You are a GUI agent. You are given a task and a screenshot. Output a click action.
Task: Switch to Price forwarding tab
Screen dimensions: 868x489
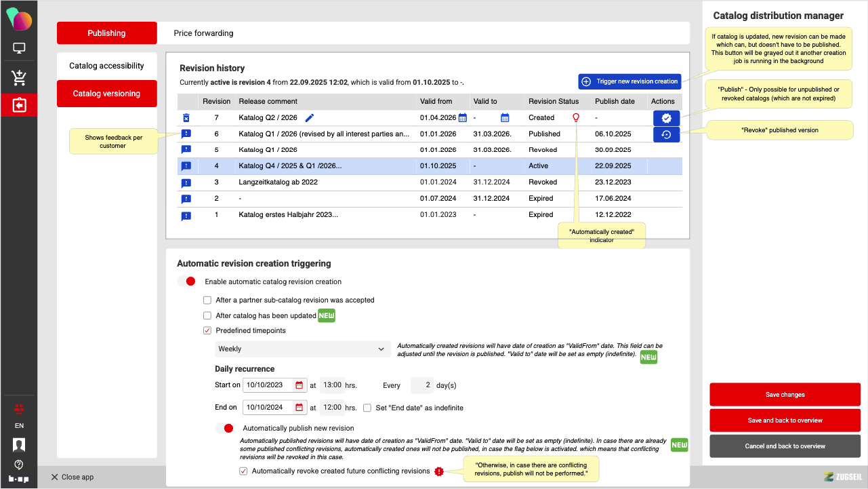tap(203, 33)
